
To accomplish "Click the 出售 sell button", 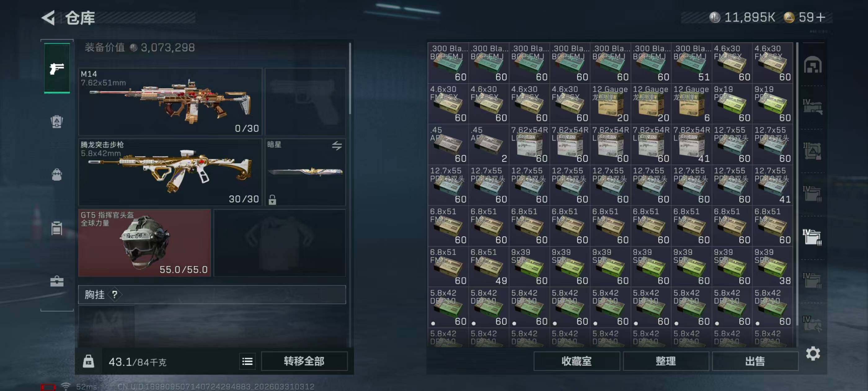I will pyautogui.click(x=755, y=361).
